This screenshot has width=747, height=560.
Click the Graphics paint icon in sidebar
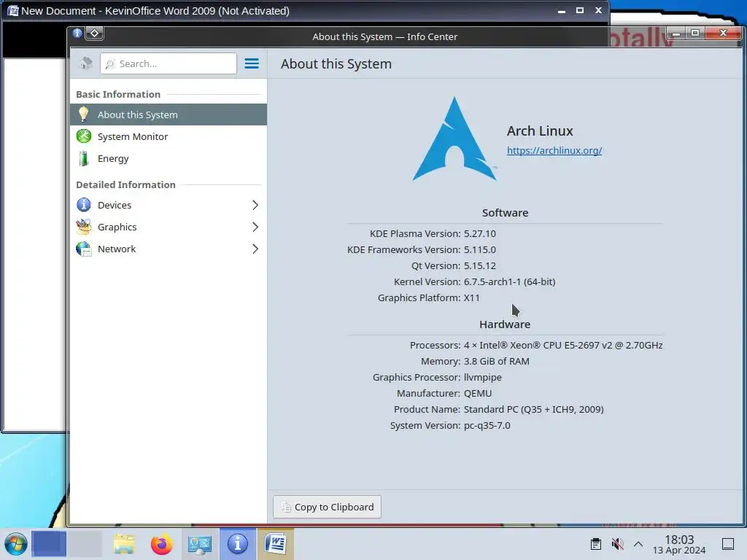84,227
